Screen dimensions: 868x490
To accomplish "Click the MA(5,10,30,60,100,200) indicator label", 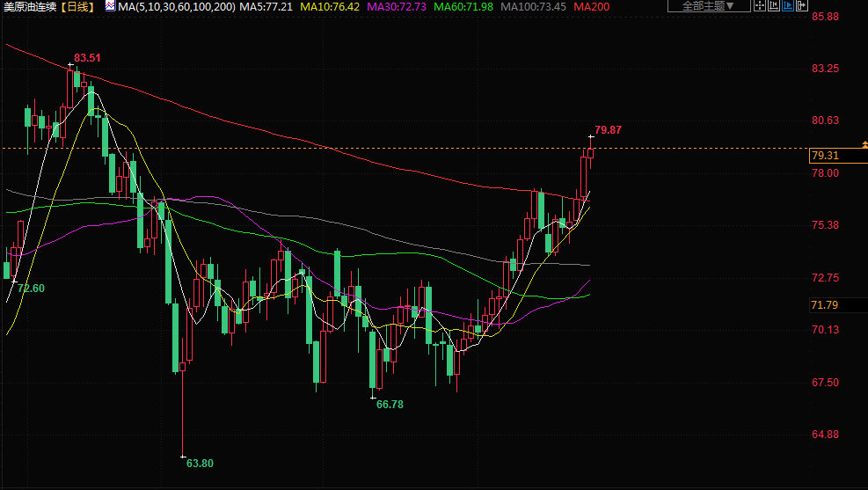I will [177, 7].
